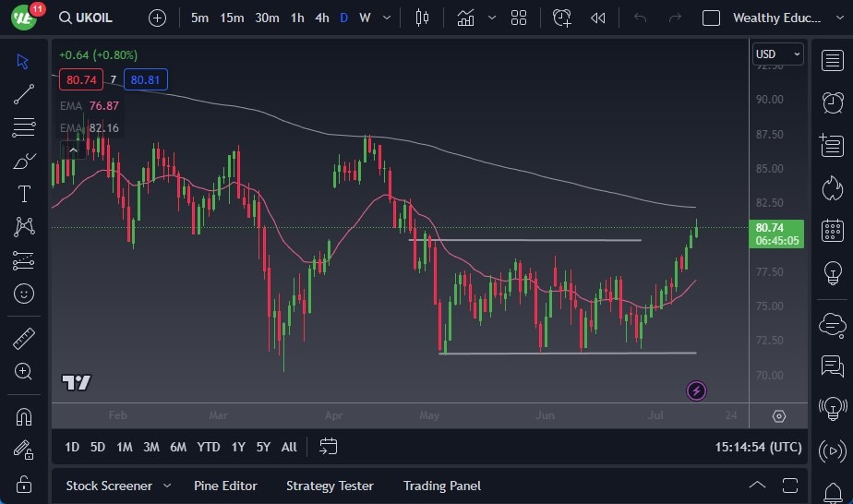Expand the Stock Screener dropdown arrow
Viewport: 853px width, 504px height.
(x=167, y=486)
